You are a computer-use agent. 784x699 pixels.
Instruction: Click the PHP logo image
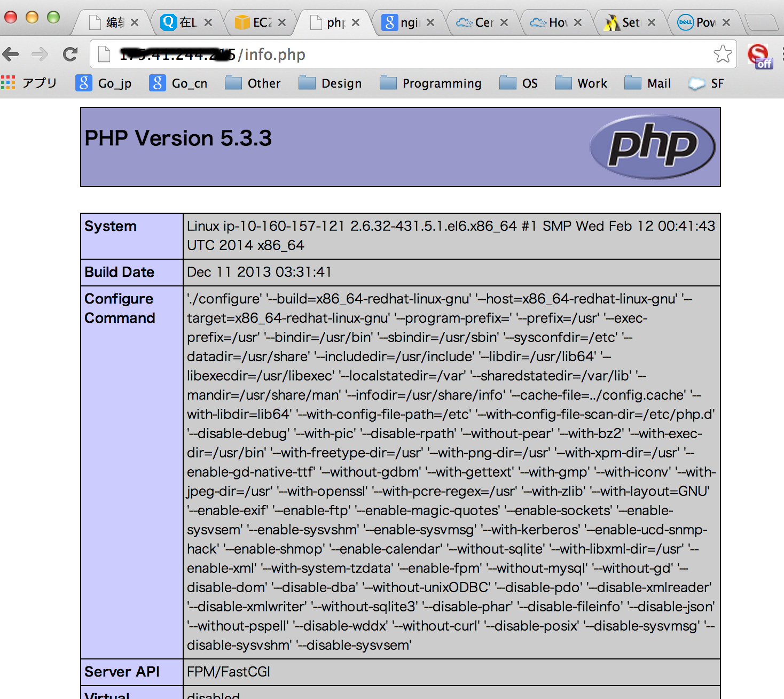pos(653,147)
